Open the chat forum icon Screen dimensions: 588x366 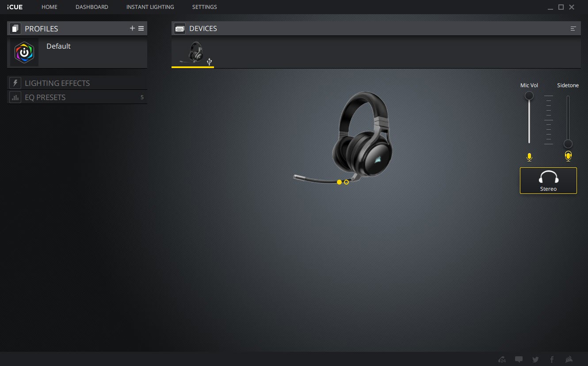coord(519,359)
